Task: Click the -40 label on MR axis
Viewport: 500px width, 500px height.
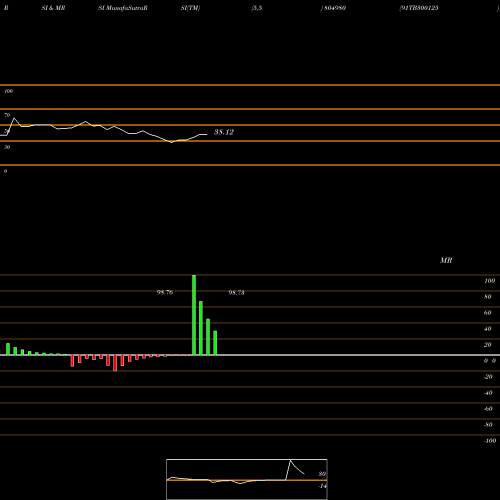Action: point(488,393)
